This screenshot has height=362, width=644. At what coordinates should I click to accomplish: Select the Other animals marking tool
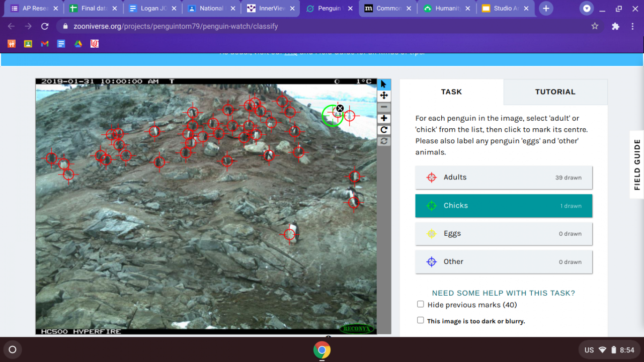504,262
